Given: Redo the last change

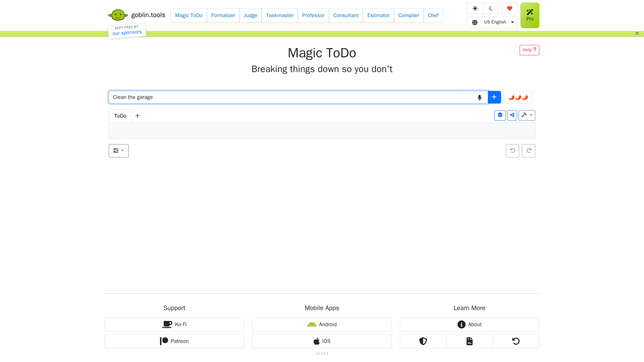Looking at the screenshot, I should [x=528, y=151].
